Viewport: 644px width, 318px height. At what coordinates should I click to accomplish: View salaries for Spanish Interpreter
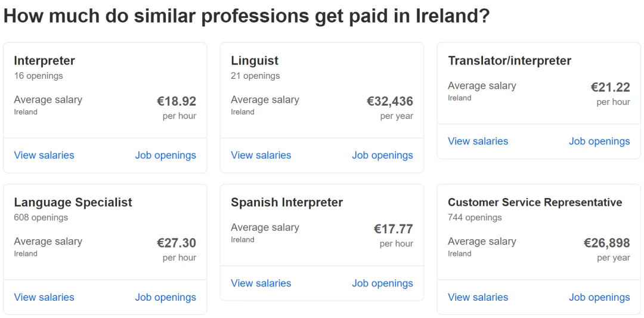tap(261, 283)
